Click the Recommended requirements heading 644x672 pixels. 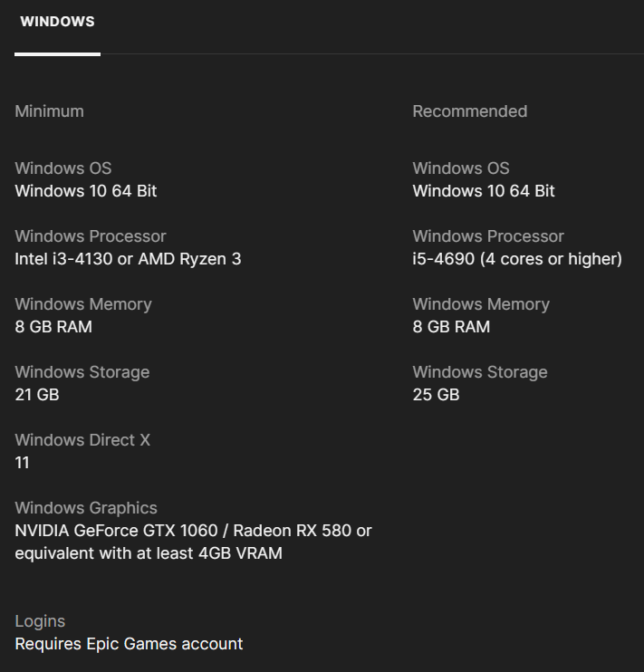(469, 111)
